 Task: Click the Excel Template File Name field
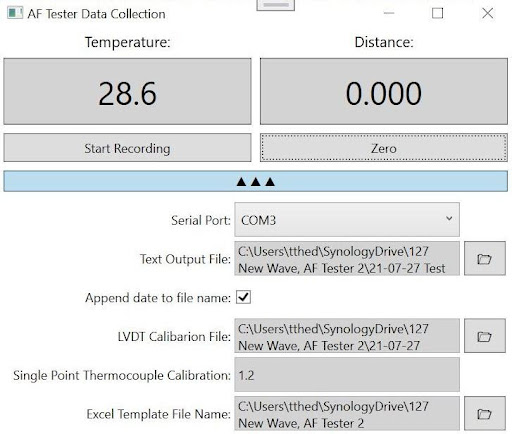tap(347, 413)
